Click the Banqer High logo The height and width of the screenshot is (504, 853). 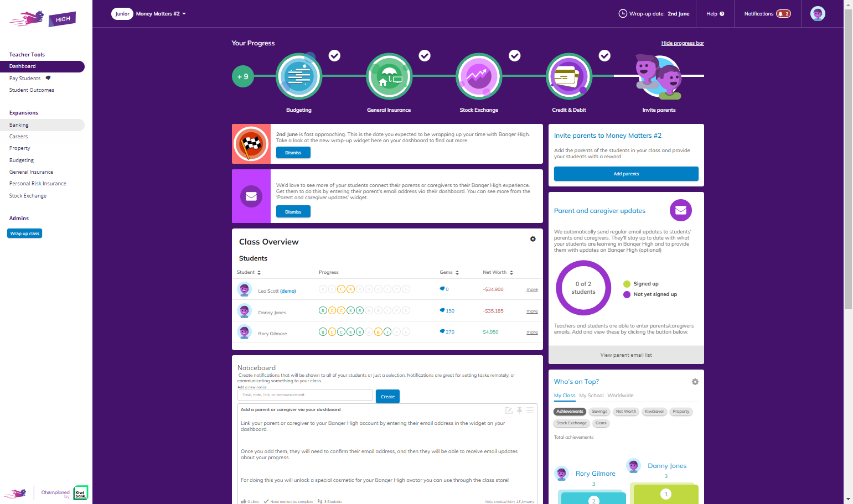pyautogui.click(x=43, y=19)
